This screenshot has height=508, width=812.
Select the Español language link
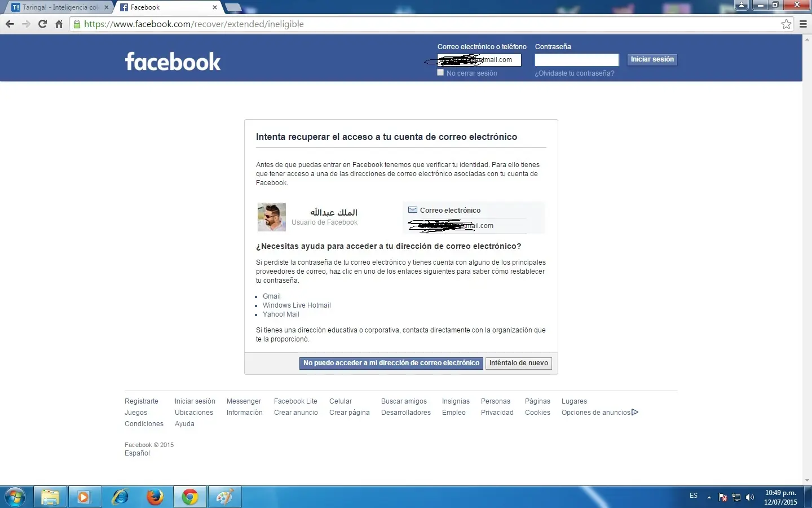pyautogui.click(x=137, y=453)
